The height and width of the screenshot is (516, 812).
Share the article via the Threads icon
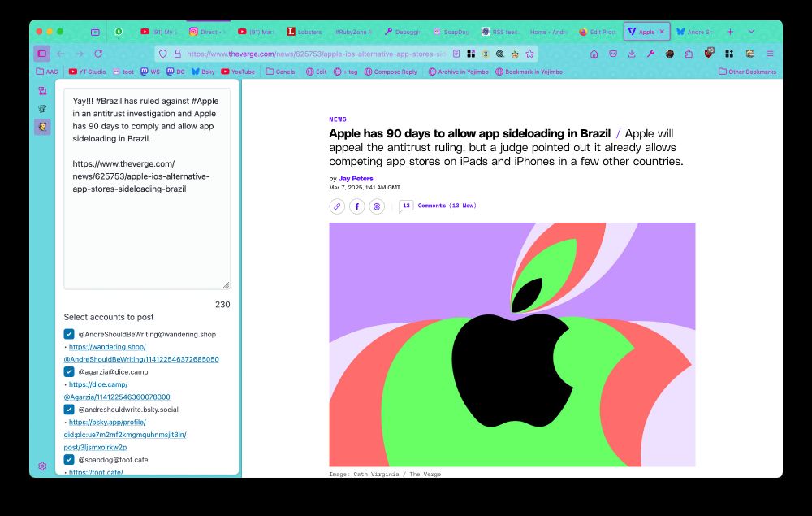(377, 206)
